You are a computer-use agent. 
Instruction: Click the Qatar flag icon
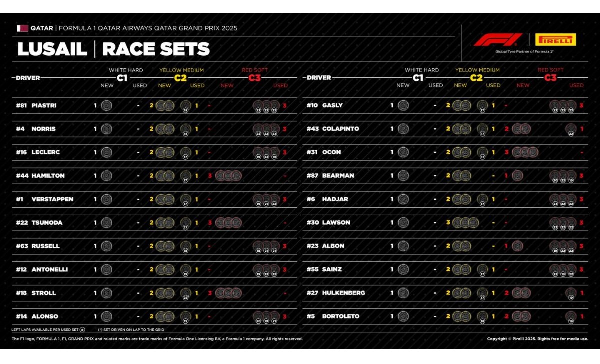pyautogui.click(x=22, y=28)
